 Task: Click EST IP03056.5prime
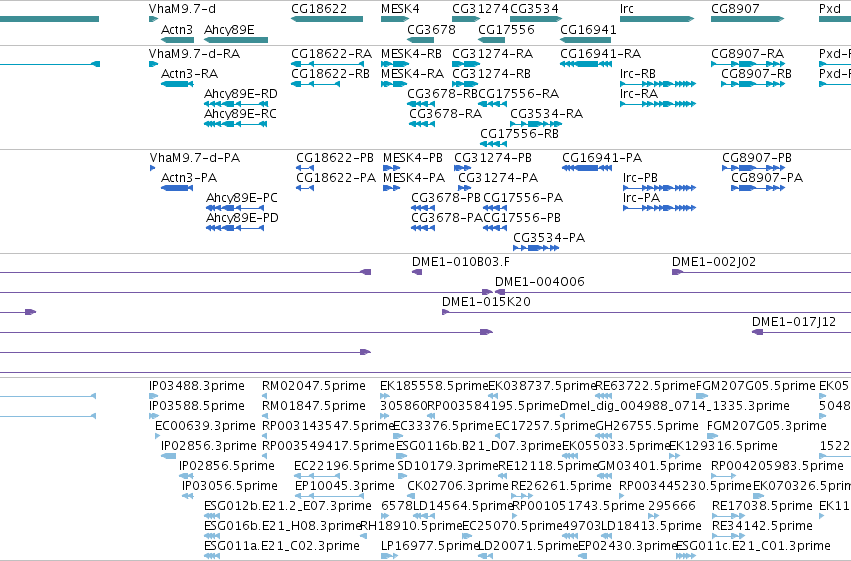(188, 496)
